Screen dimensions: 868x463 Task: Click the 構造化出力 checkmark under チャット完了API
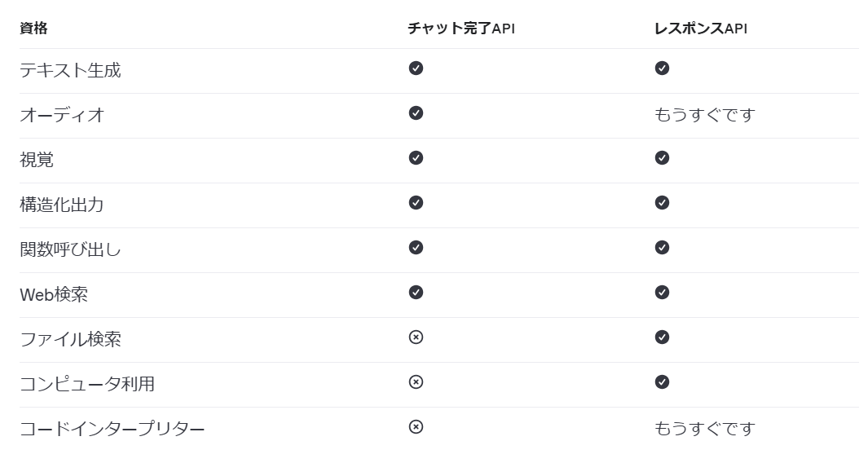[x=416, y=203]
